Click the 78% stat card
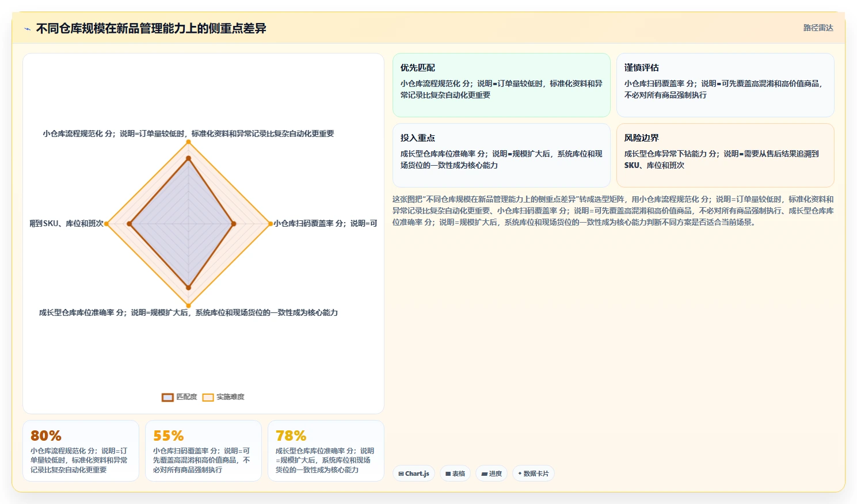857x504 pixels. (326, 450)
